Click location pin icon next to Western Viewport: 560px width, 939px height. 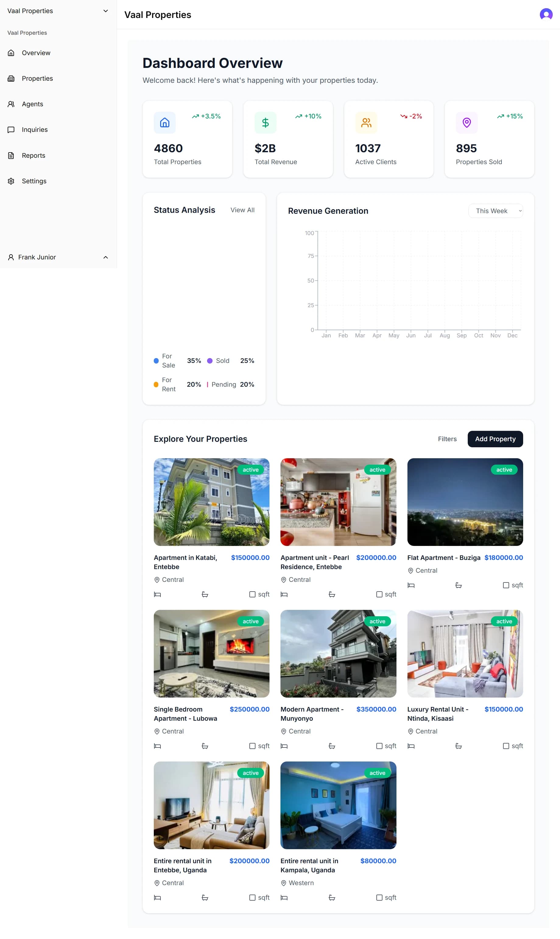tap(284, 883)
